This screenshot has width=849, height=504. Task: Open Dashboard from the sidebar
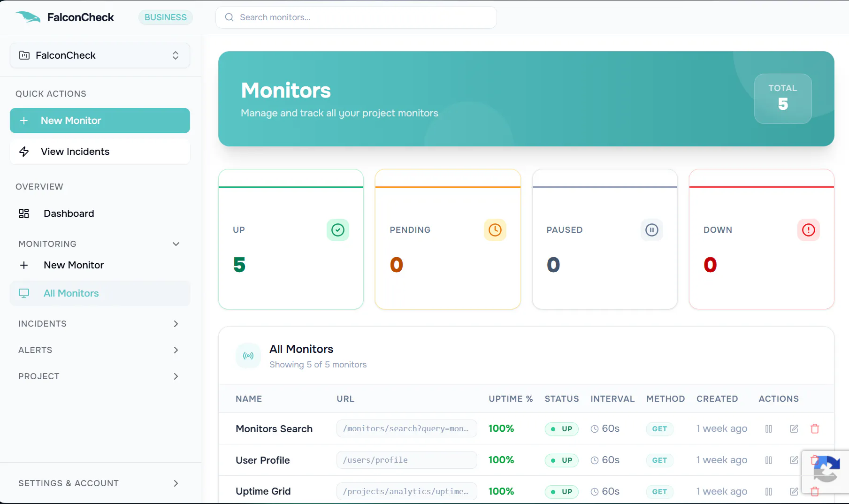[100, 214]
